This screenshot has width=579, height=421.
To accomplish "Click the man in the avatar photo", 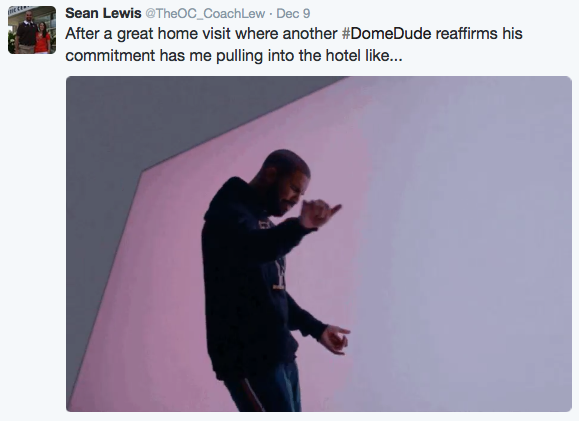I will [27, 31].
